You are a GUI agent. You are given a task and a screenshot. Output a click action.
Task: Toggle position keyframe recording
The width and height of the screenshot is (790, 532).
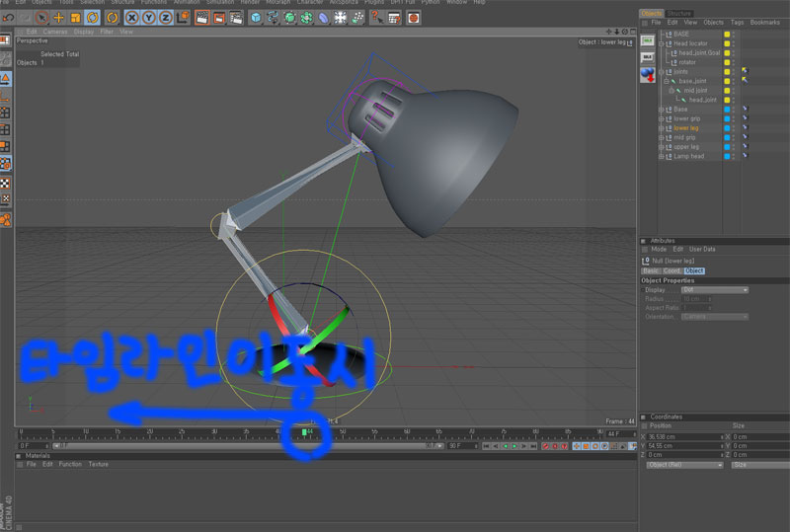(x=577, y=446)
